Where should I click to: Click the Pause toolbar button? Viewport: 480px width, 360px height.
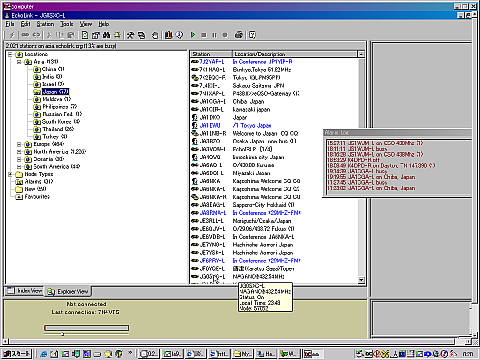214,35
